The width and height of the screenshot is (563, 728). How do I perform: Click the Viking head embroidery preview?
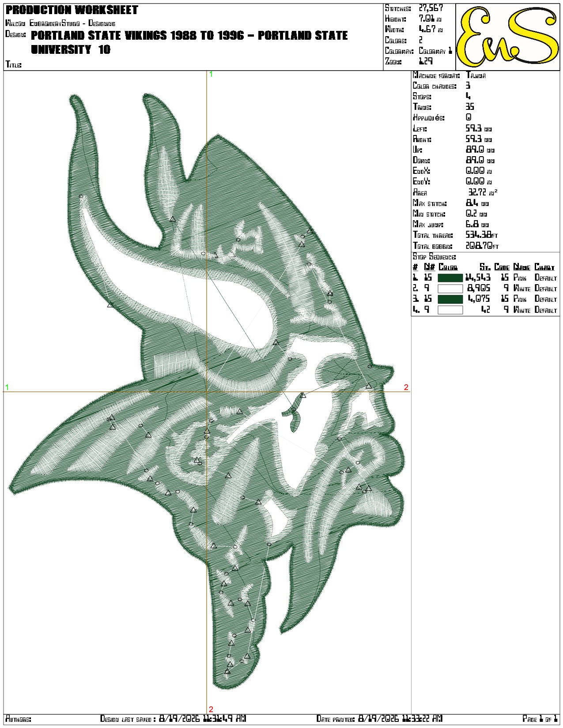(x=207, y=391)
